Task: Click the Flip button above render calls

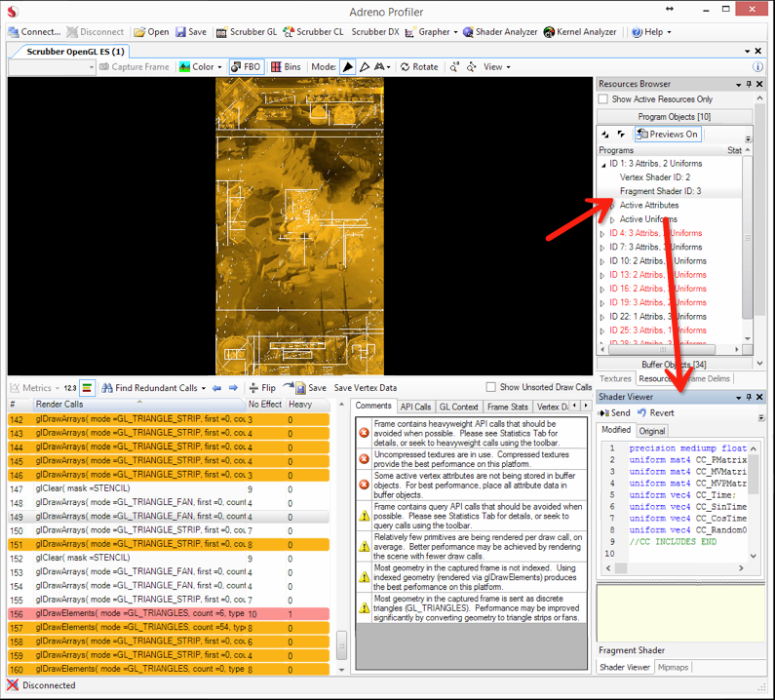Action: point(262,388)
